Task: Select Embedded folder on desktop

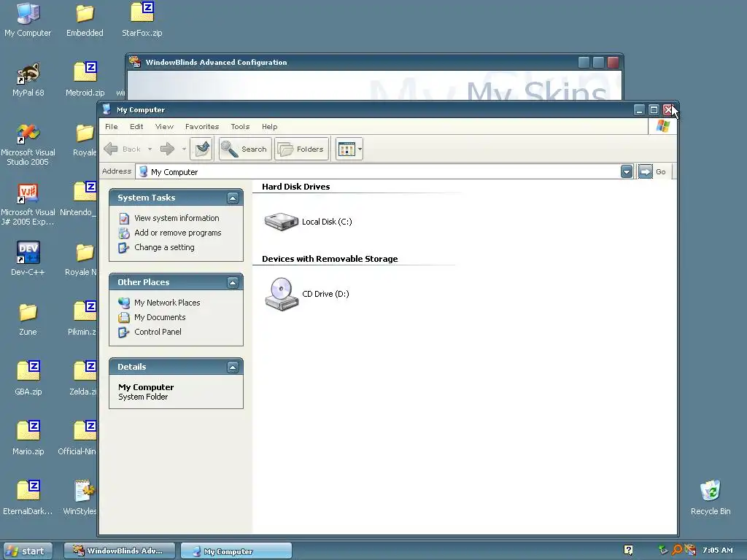Action: [x=85, y=20]
